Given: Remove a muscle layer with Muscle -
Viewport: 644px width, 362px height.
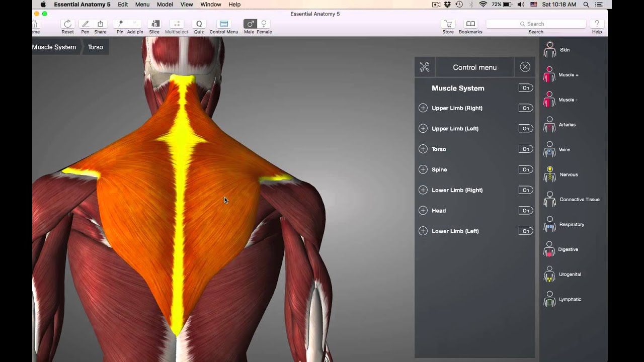Looking at the screenshot, I should click(x=560, y=100).
